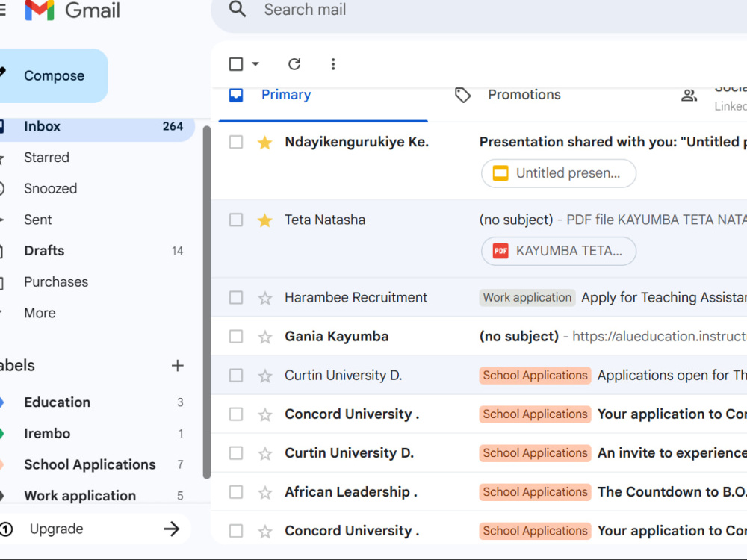
Task: Tick Curtin University 'Applications open' checkbox
Action: [x=236, y=376]
